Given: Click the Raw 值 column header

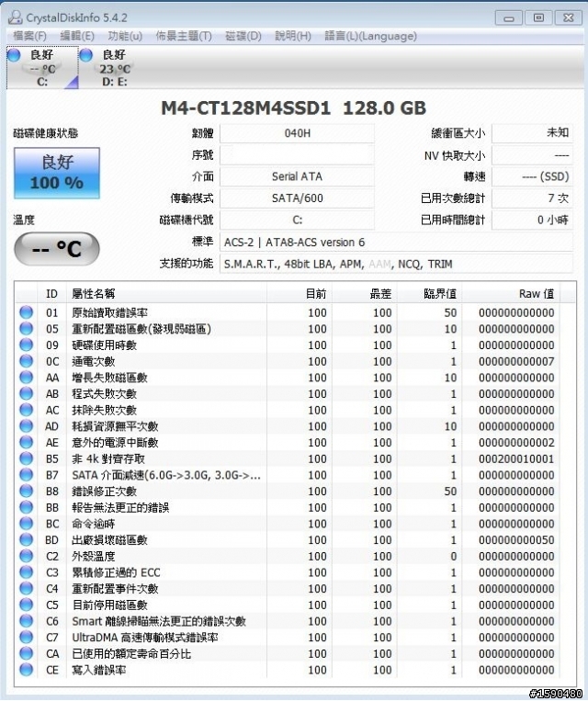Looking at the screenshot, I should [511, 294].
